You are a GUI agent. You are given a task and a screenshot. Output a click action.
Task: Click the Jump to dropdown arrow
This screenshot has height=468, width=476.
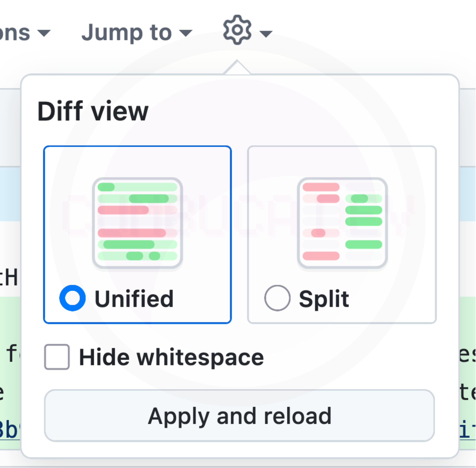click(186, 33)
